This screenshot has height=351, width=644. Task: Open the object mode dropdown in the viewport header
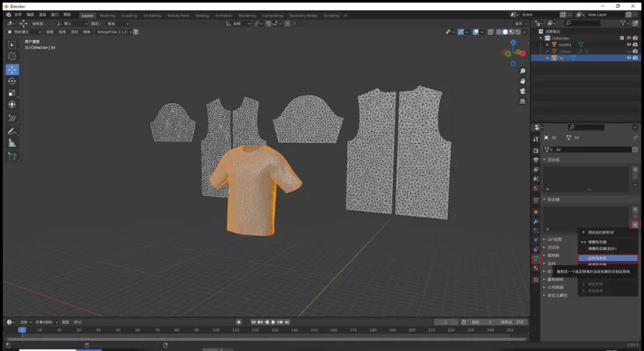click(24, 32)
